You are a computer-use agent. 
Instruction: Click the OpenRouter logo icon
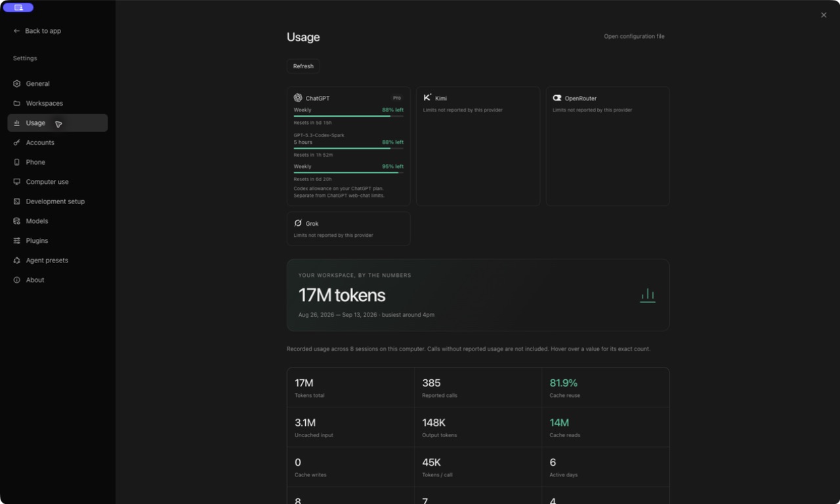557,98
